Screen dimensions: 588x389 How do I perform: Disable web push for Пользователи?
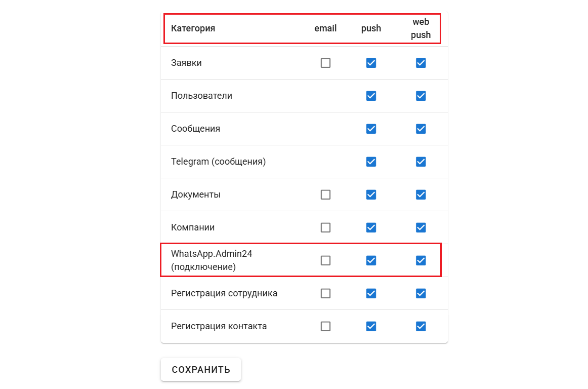click(x=421, y=96)
